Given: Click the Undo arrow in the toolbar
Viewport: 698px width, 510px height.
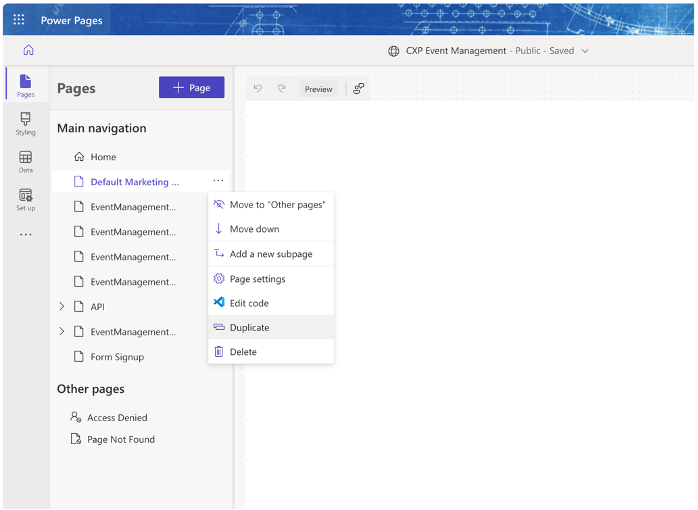Looking at the screenshot, I should pos(258,89).
